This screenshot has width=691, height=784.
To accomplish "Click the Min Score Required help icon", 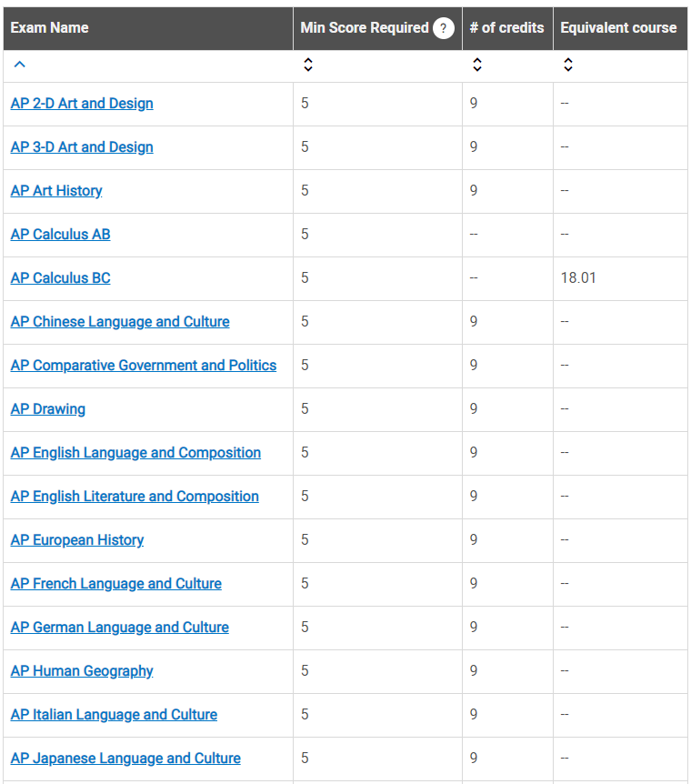I will 444,28.
